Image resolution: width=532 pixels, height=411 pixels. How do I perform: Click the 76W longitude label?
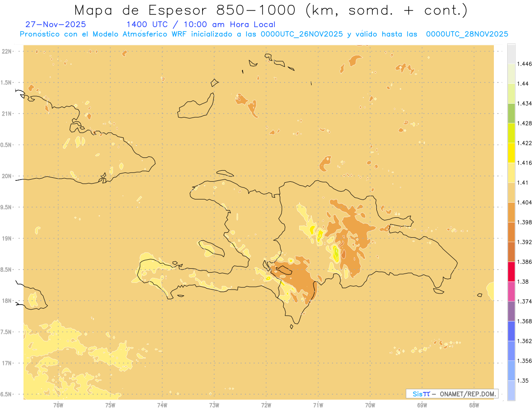[58, 405]
